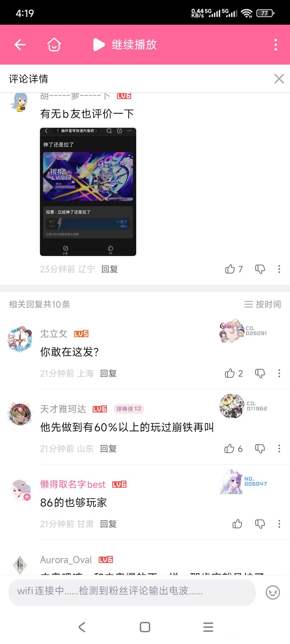Like the main comment with 7 likes
The image size is (290, 644).
tap(234, 269)
